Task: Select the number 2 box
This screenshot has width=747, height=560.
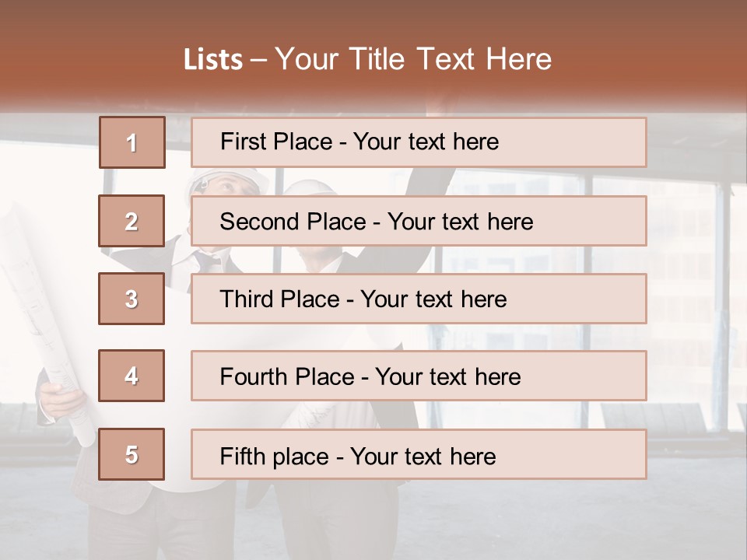Action: click(x=132, y=221)
